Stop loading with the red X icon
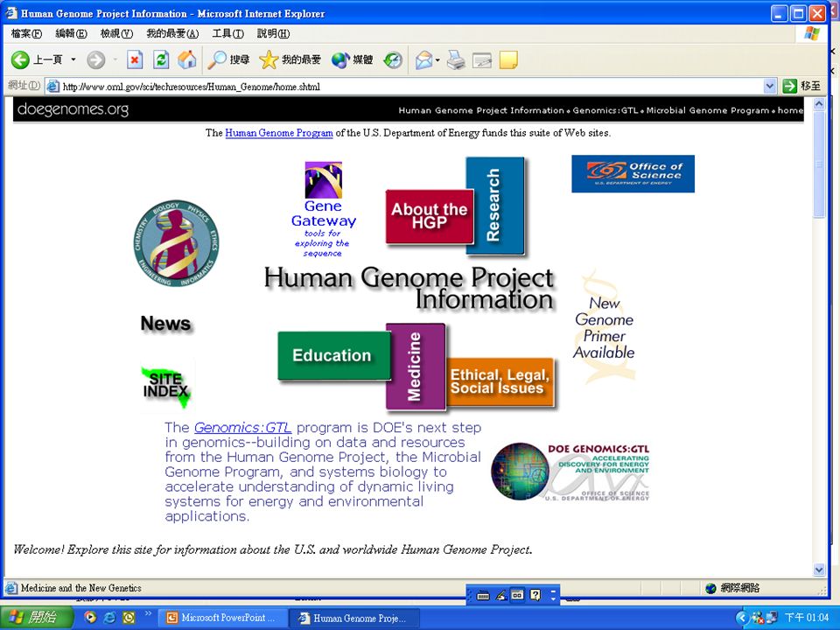 click(x=135, y=59)
